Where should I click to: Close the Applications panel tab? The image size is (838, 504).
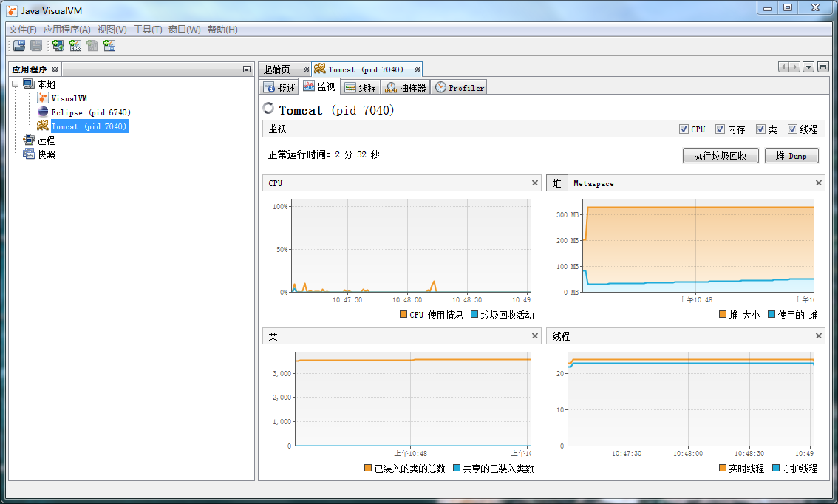point(55,69)
